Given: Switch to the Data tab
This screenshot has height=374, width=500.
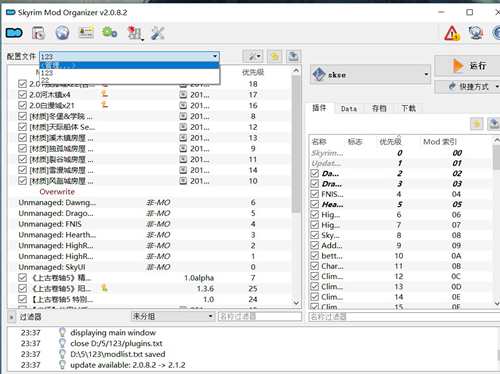Looking at the screenshot, I should pyautogui.click(x=349, y=109).
